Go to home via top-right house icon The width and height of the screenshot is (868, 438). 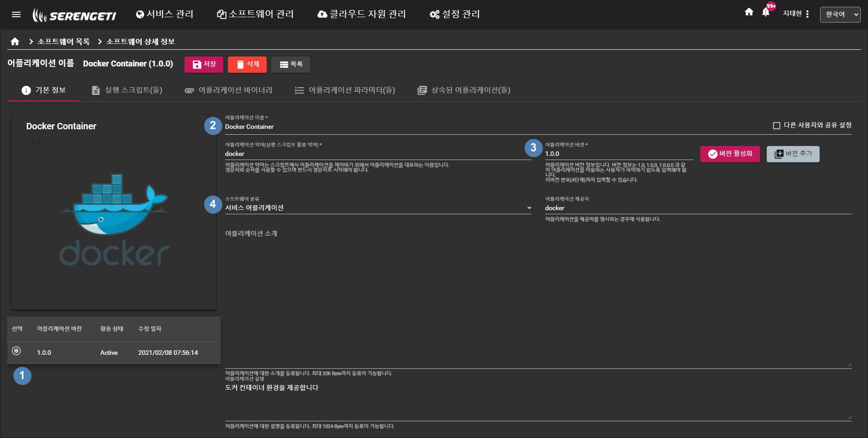pyautogui.click(x=749, y=12)
